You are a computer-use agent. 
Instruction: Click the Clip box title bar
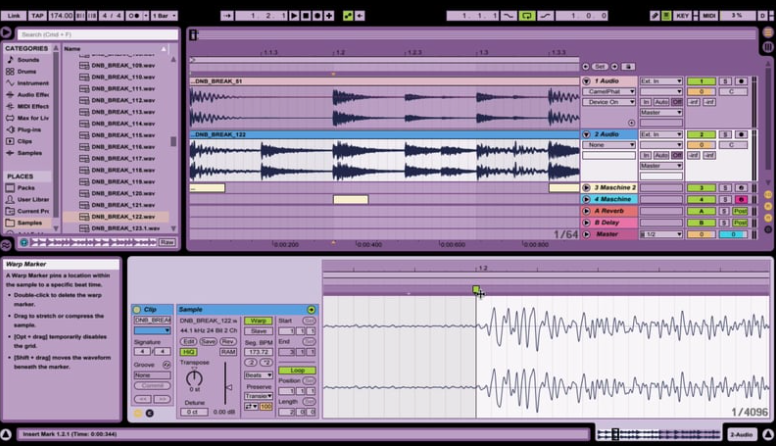pos(152,309)
